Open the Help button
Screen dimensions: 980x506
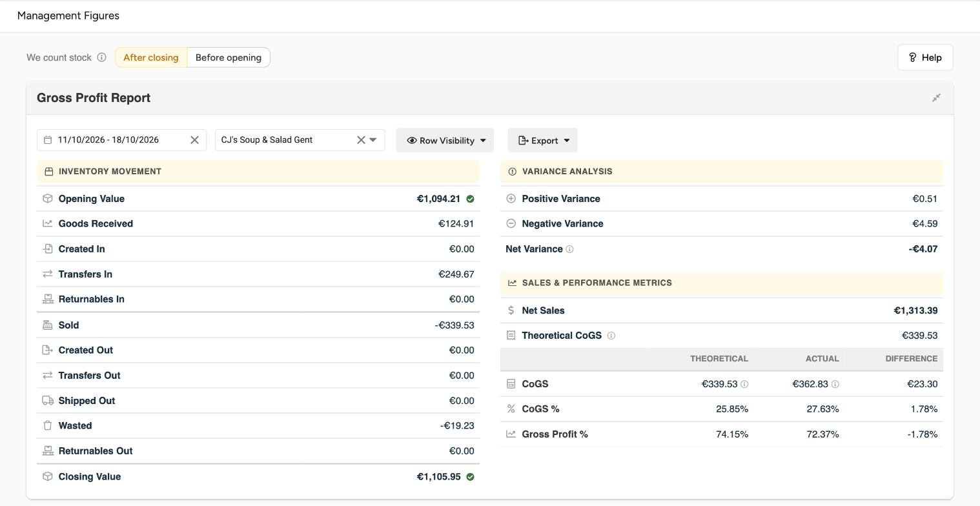coord(925,57)
